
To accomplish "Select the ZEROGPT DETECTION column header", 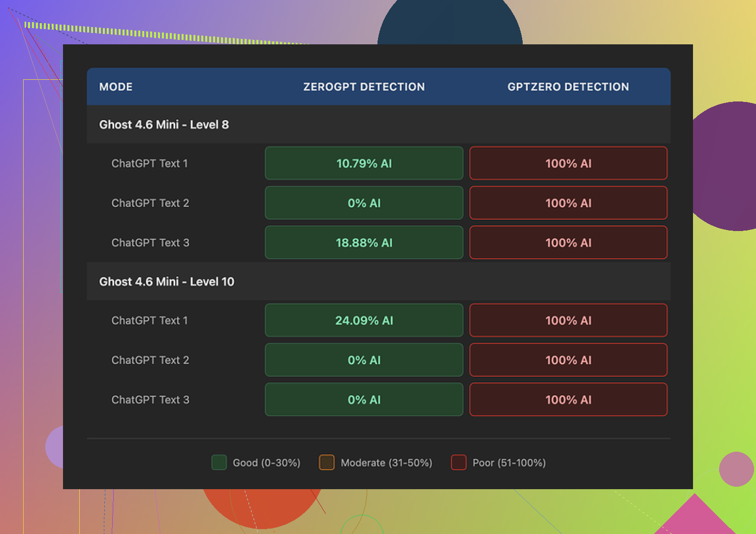I will [364, 87].
